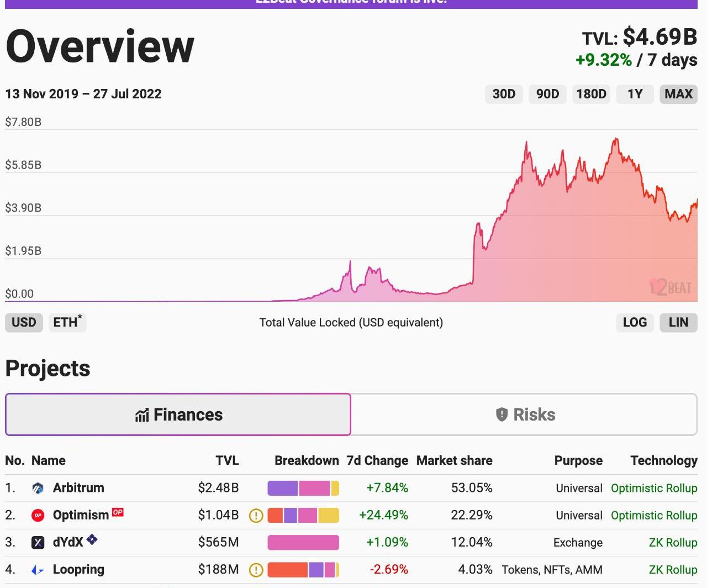Click the Purpose column header
Viewport: 707px width, 588px height.
point(578,461)
